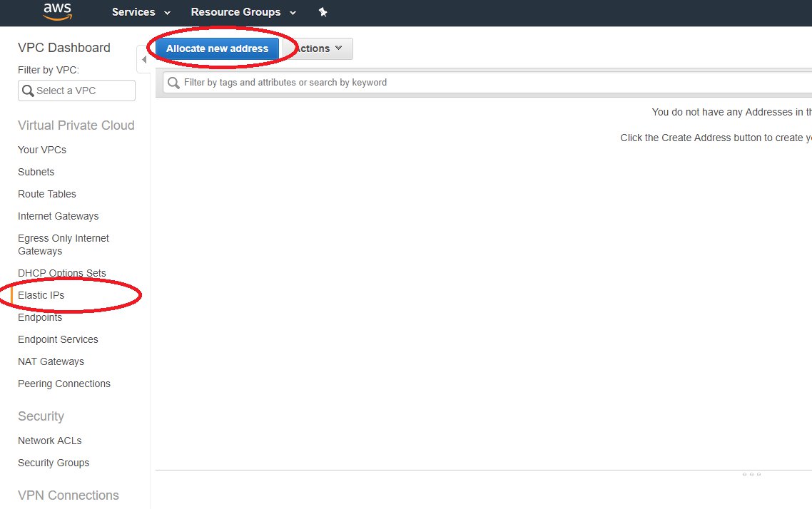Click Allocate new address button
Viewport: 812px width, 509px height.
pyautogui.click(x=217, y=48)
